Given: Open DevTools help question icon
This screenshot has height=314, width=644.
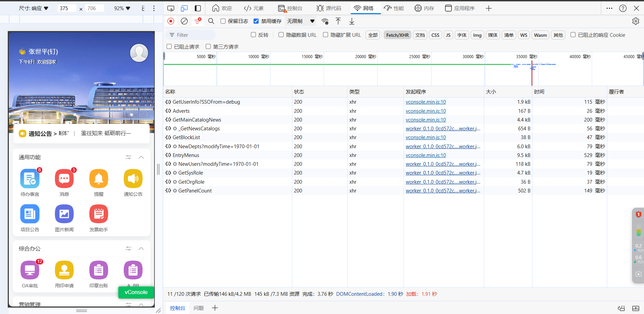Looking at the screenshot, I should [623, 8].
